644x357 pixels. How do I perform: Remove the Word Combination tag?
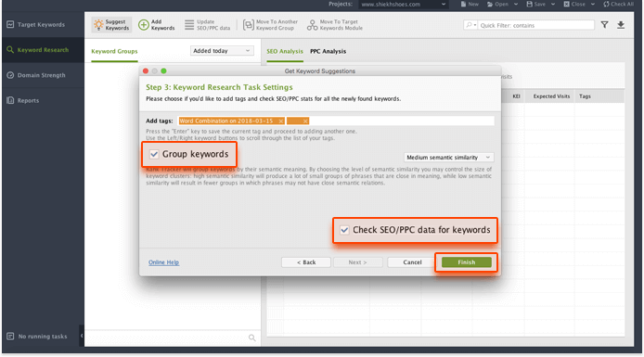(x=281, y=121)
